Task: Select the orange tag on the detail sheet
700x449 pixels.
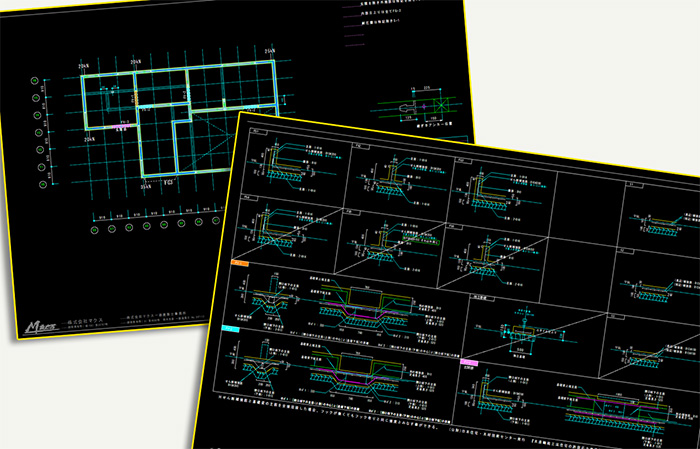Action: click(x=239, y=264)
